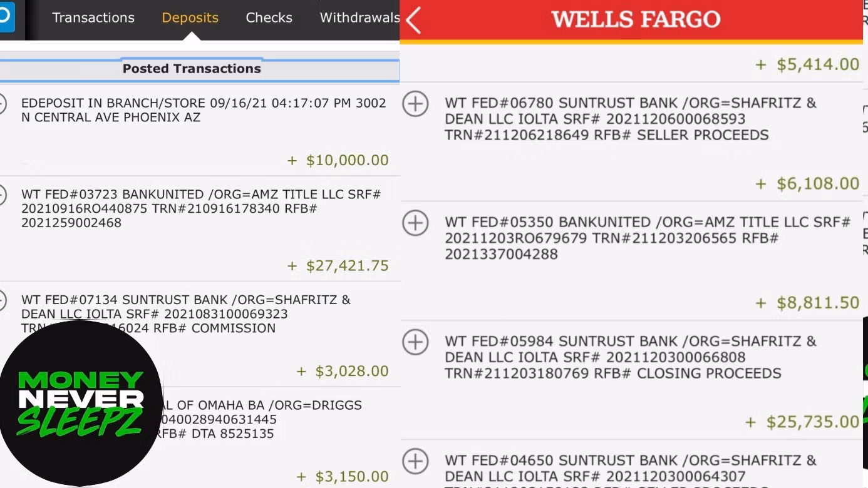Expand the COMMISSION wire transaction
This screenshot has width=868, height=488.
pos(3,301)
